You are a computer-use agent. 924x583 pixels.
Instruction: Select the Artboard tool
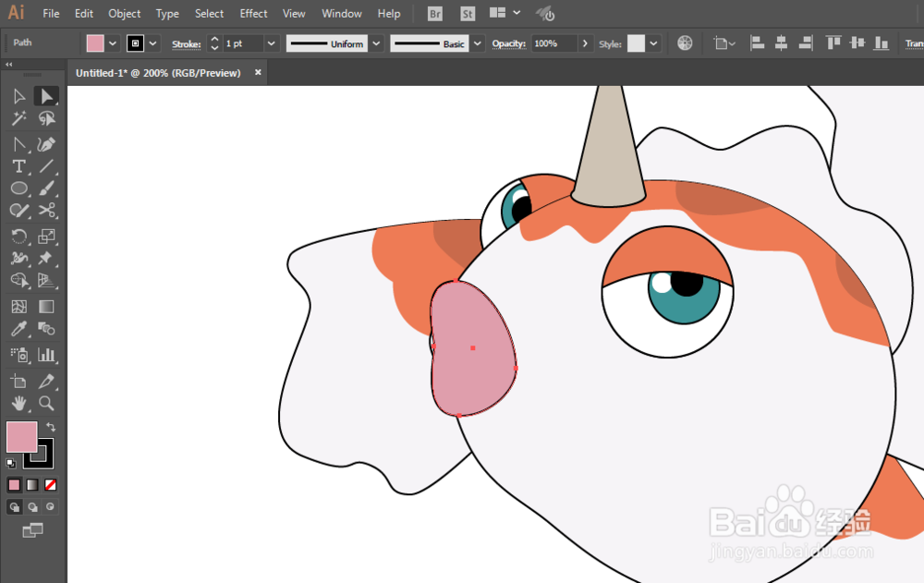click(x=18, y=382)
